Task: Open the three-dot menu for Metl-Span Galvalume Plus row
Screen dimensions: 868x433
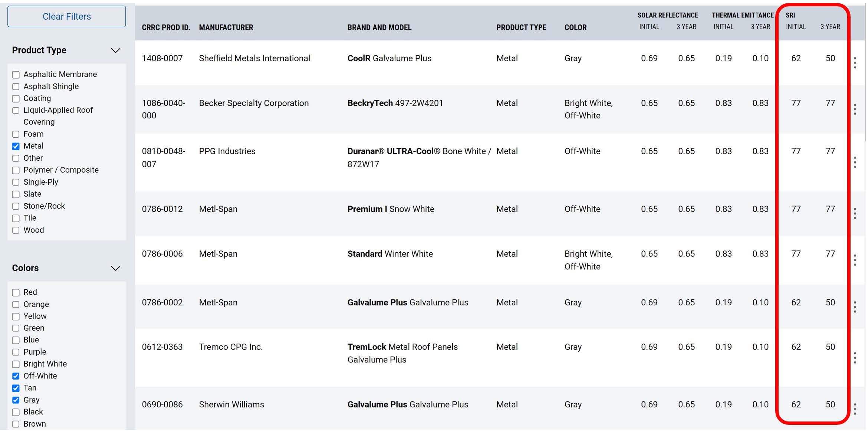Action: [855, 307]
